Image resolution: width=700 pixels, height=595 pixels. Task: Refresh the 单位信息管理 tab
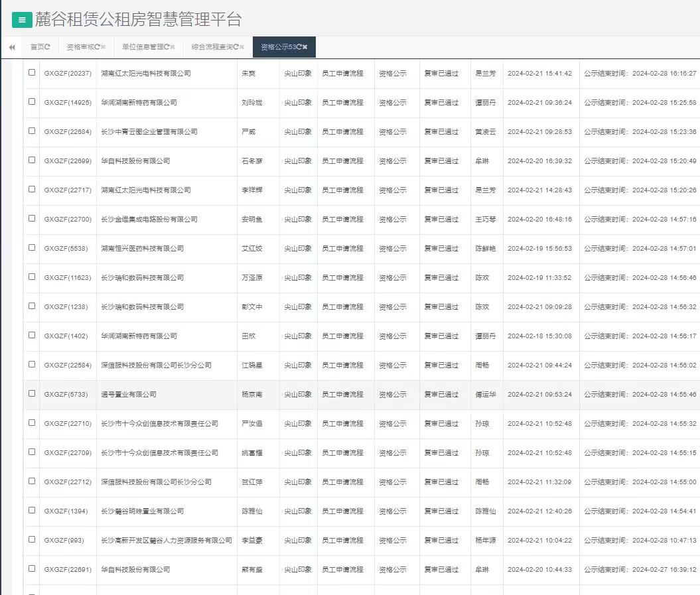tap(167, 47)
